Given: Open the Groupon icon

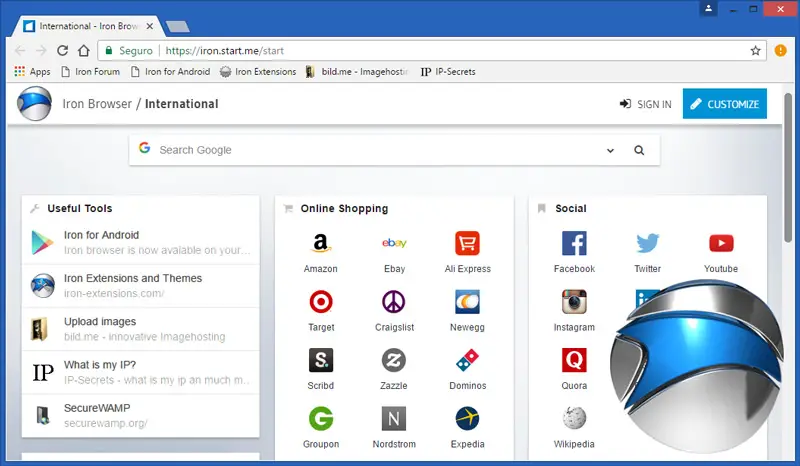Looking at the screenshot, I should click(x=320, y=419).
